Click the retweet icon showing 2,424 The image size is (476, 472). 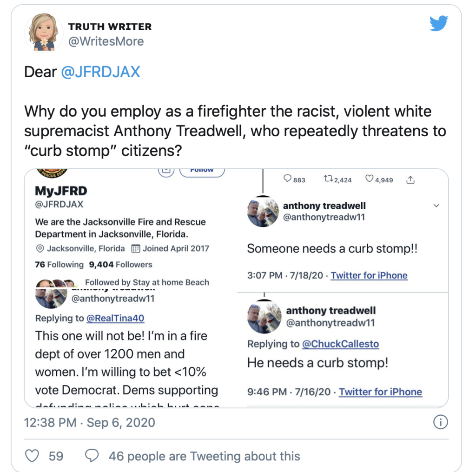tap(328, 179)
